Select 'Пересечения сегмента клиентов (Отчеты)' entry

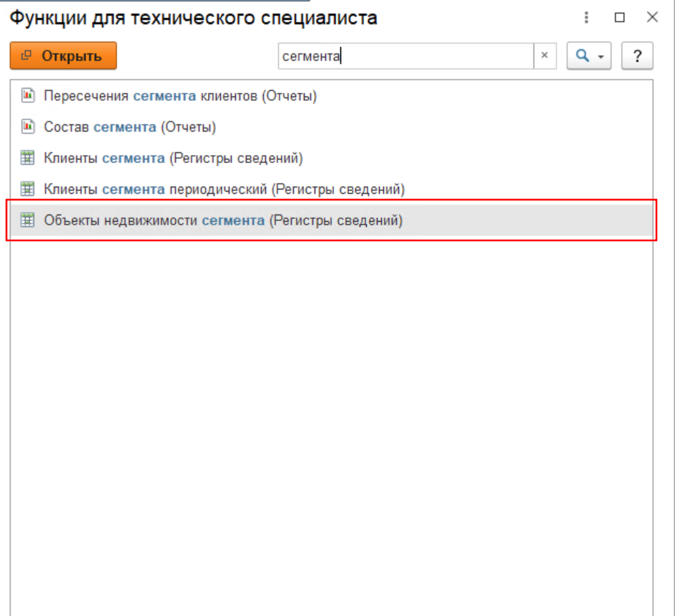[x=180, y=95]
